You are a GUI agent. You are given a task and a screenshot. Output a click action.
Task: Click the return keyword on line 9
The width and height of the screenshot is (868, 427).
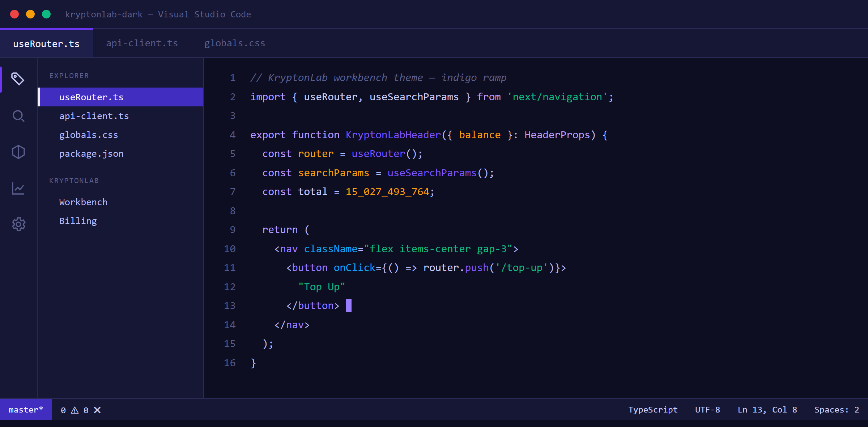click(x=280, y=229)
